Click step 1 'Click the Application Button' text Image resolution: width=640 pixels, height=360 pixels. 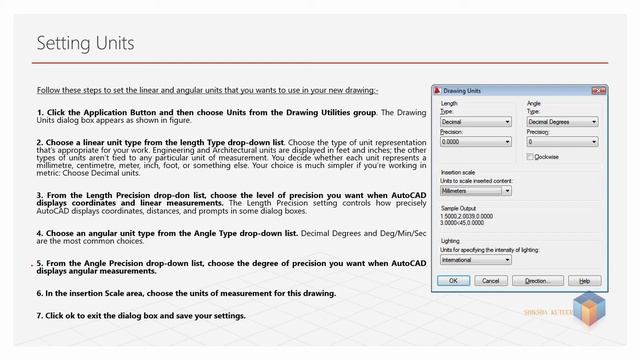tap(231, 116)
